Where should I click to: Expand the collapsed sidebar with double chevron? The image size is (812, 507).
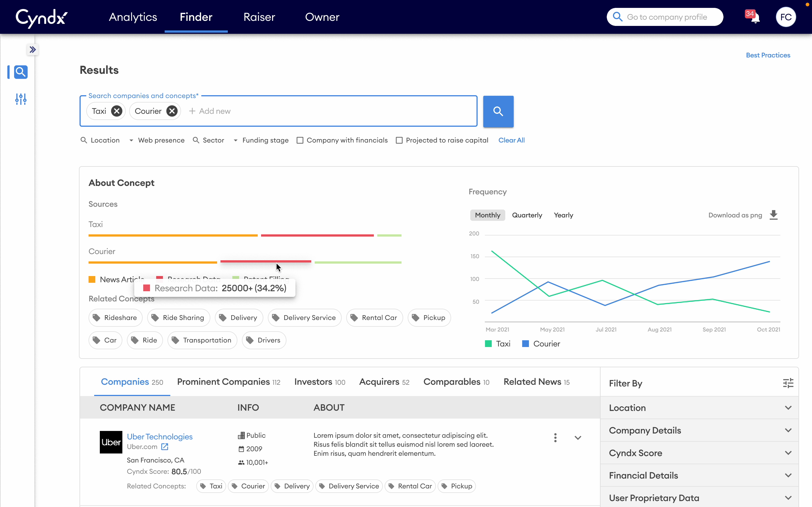tap(32, 50)
